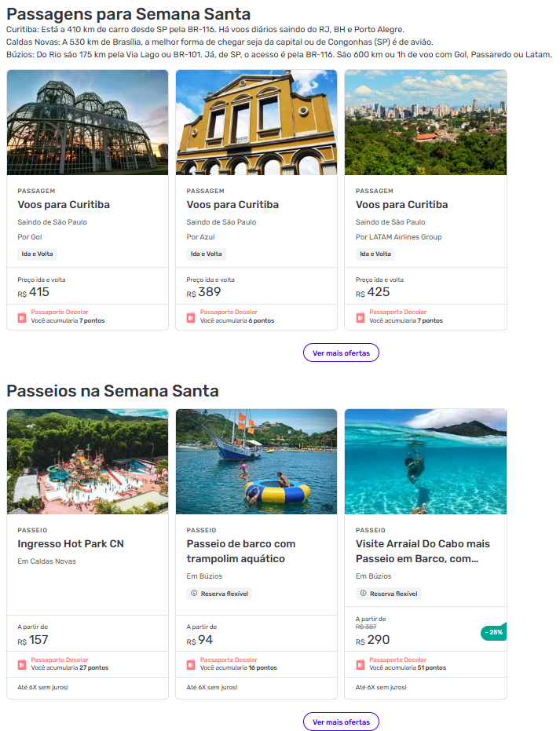Open the Hot Park water park photo
The height and width of the screenshot is (731, 560).
pos(87,461)
